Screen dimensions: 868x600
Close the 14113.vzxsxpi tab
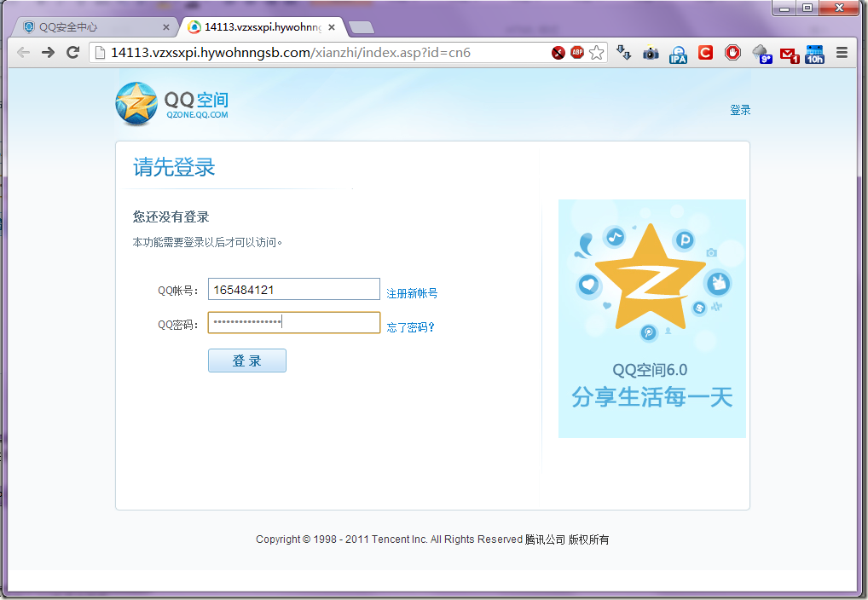pos(332,27)
